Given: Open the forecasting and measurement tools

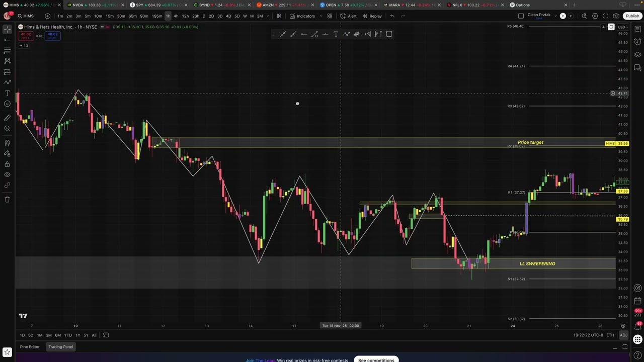Looking at the screenshot, I should pos(7,72).
